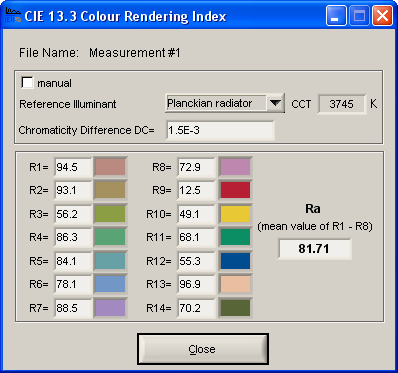
Task: Click the R10 value field 49.1
Action: pyautogui.click(x=196, y=214)
